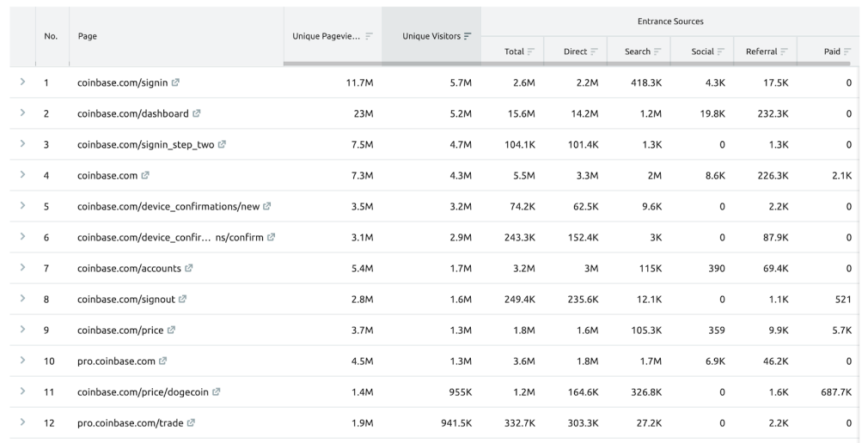
Task: Click the Direct column header
Action: (575, 52)
